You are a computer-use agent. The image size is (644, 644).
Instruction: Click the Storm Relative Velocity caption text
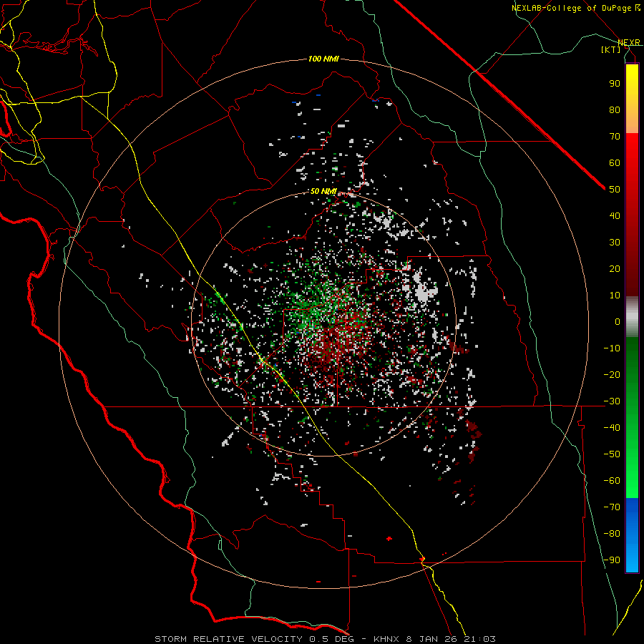(325, 639)
